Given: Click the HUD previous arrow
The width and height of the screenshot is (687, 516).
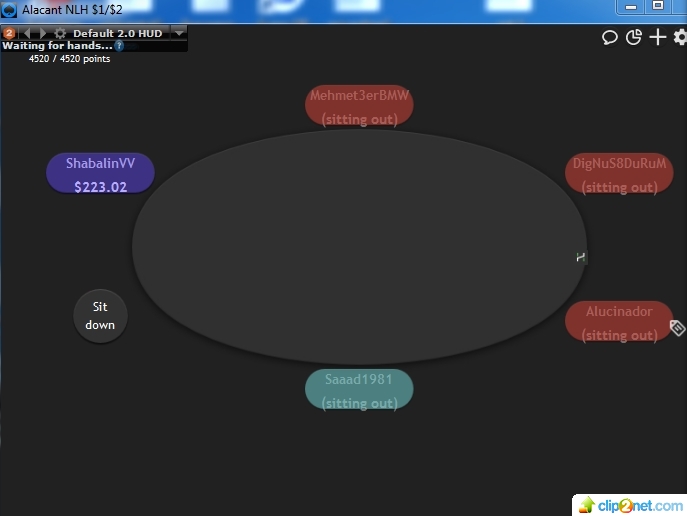Looking at the screenshot, I should click(27, 33).
